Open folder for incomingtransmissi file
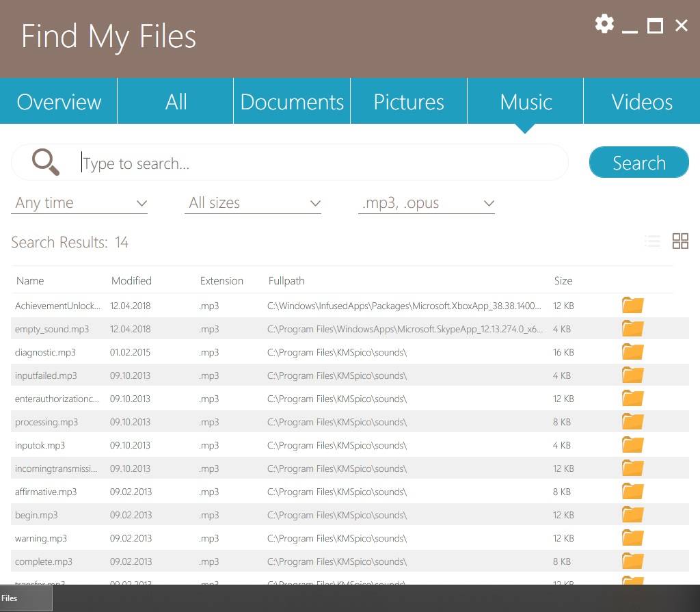Viewport: 700px width, 612px height. pos(632,468)
